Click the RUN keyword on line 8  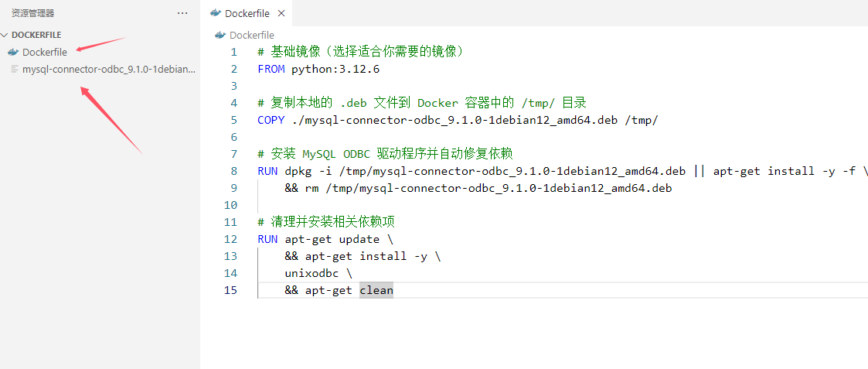tap(268, 171)
